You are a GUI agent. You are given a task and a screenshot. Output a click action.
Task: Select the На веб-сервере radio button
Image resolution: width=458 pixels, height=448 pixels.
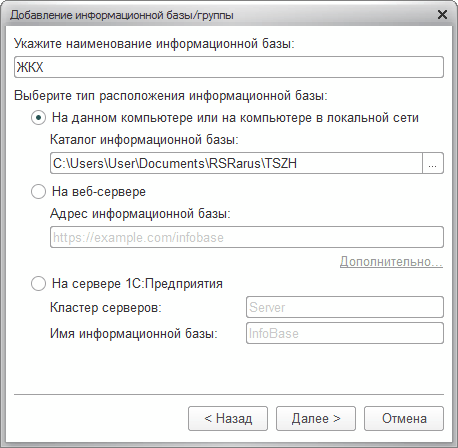tap(38, 192)
